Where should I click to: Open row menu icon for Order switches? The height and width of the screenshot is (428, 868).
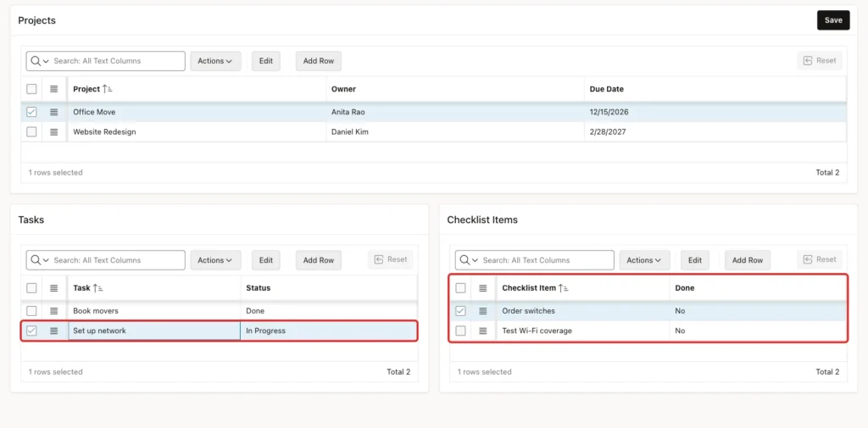(482, 311)
